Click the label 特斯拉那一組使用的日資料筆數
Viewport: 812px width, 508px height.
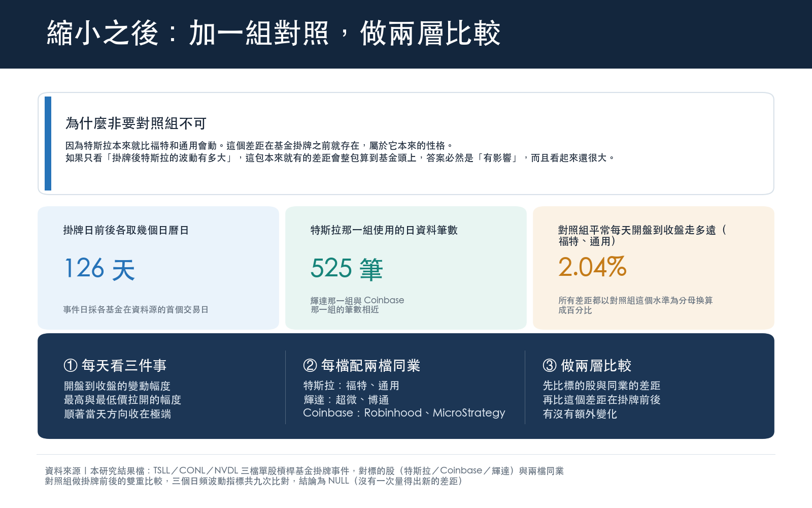click(x=384, y=230)
